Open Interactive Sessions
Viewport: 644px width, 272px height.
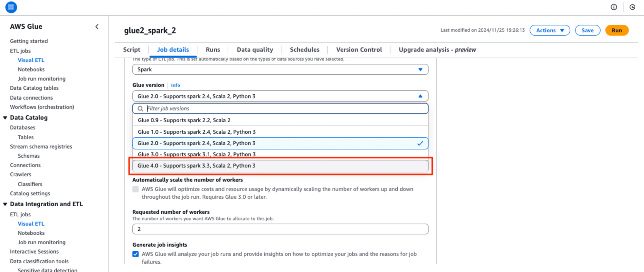[34, 252]
